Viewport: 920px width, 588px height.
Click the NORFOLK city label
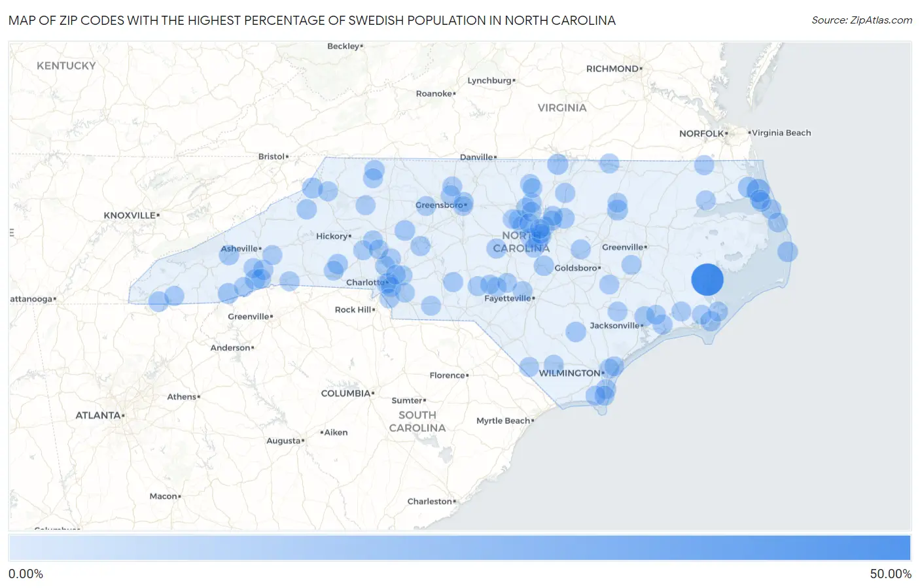(701, 133)
